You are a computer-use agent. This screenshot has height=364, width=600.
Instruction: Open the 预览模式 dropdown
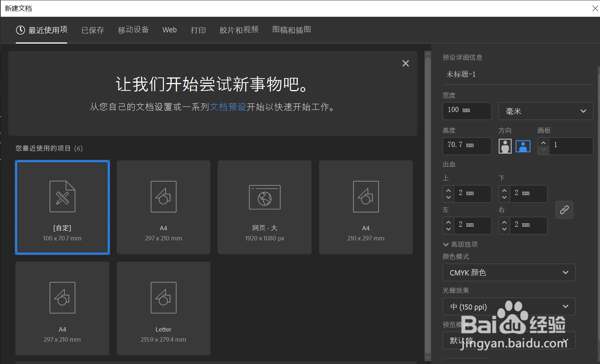pos(509,341)
